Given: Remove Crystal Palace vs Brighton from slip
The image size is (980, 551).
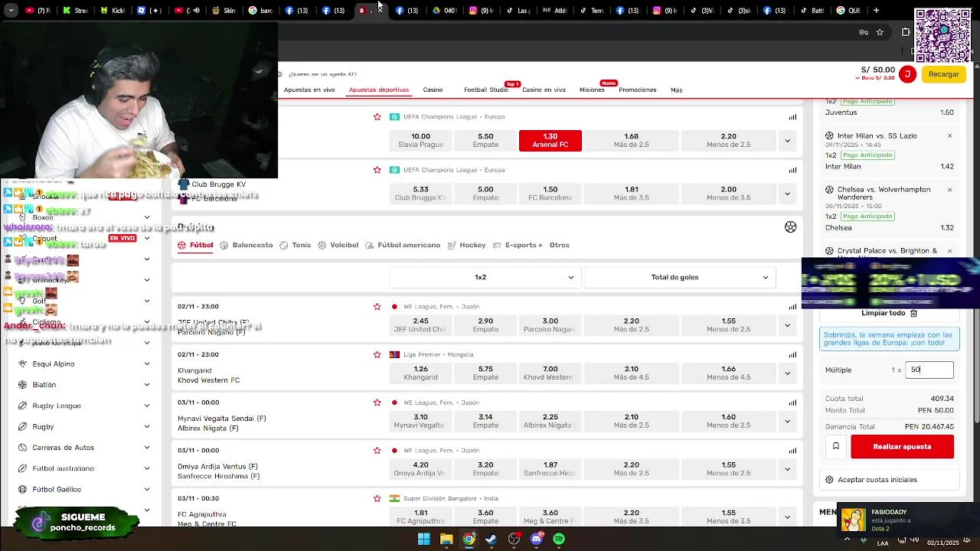Looking at the screenshot, I should click(x=949, y=251).
